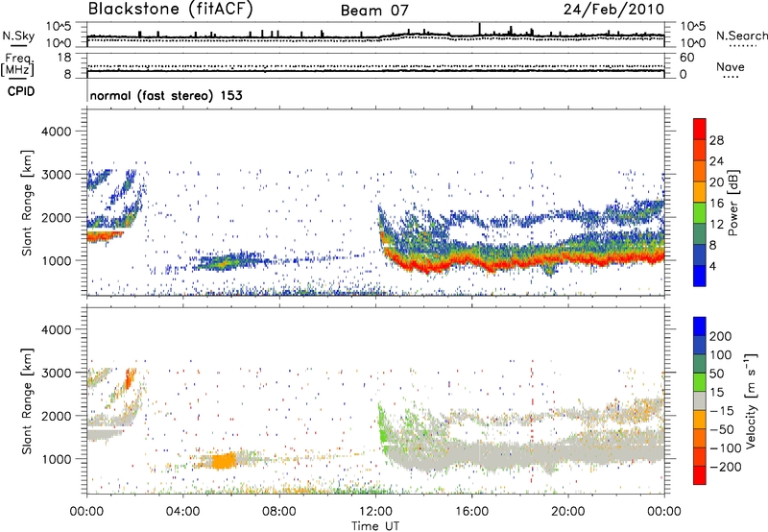Click the 'Nave' legend label
The height and width of the screenshot is (532, 768).
pyautogui.click(x=731, y=66)
